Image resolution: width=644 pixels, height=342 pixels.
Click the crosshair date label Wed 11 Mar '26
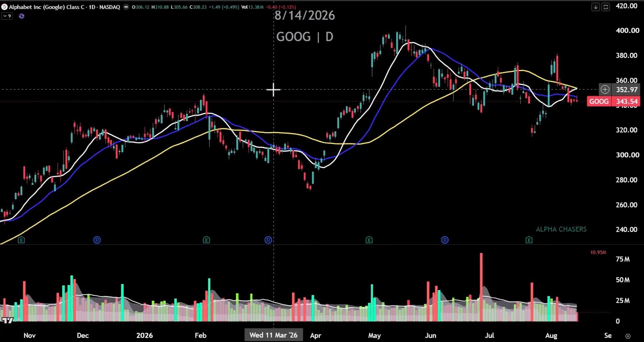pos(274,335)
